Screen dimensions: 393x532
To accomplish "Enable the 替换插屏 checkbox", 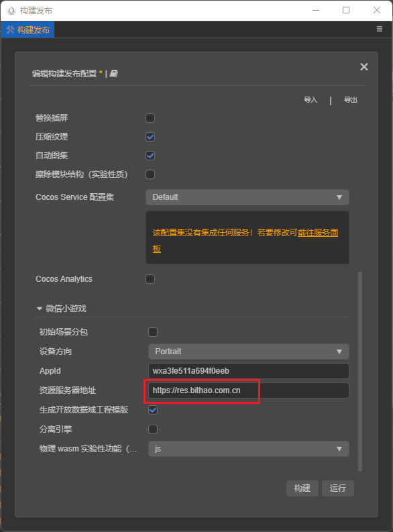I will tap(150, 118).
